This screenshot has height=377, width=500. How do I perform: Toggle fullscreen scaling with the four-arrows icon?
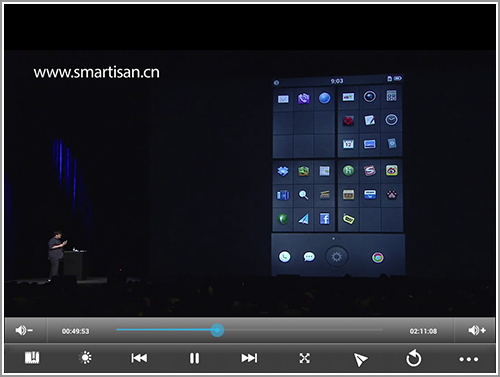[x=304, y=358]
